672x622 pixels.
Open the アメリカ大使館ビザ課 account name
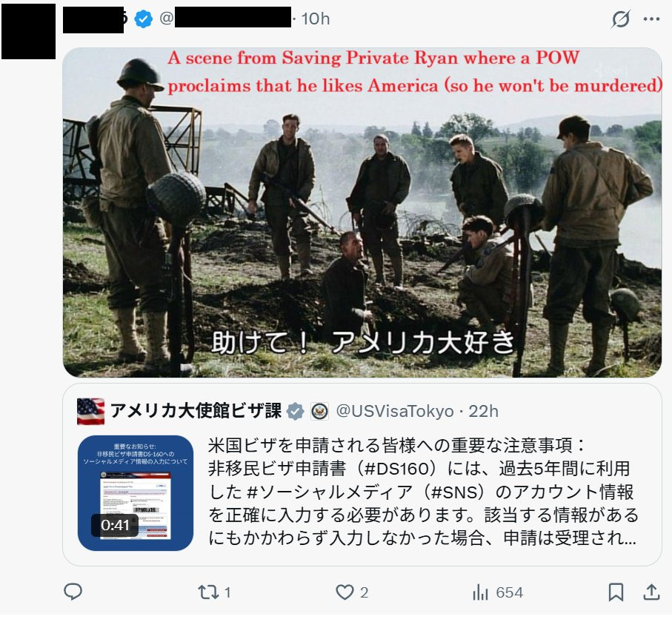pyautogui.click(x=196, y=410)
